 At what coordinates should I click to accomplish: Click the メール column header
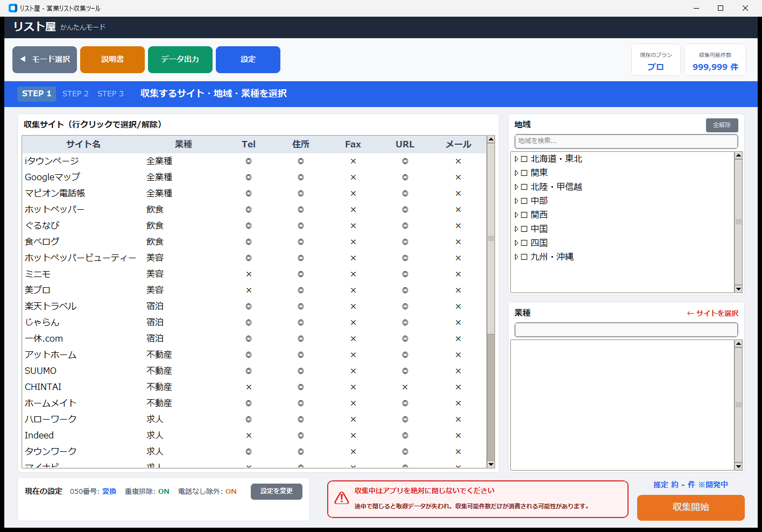[458, 145]
